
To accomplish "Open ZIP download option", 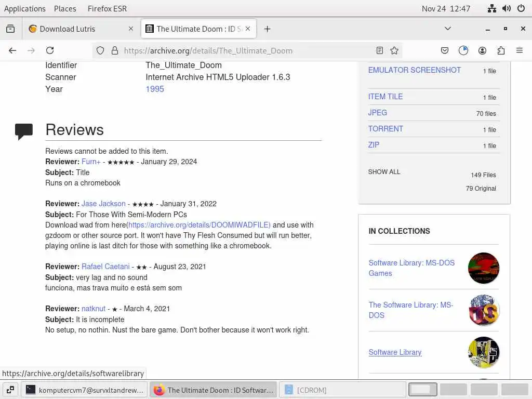I will (374, 145).
